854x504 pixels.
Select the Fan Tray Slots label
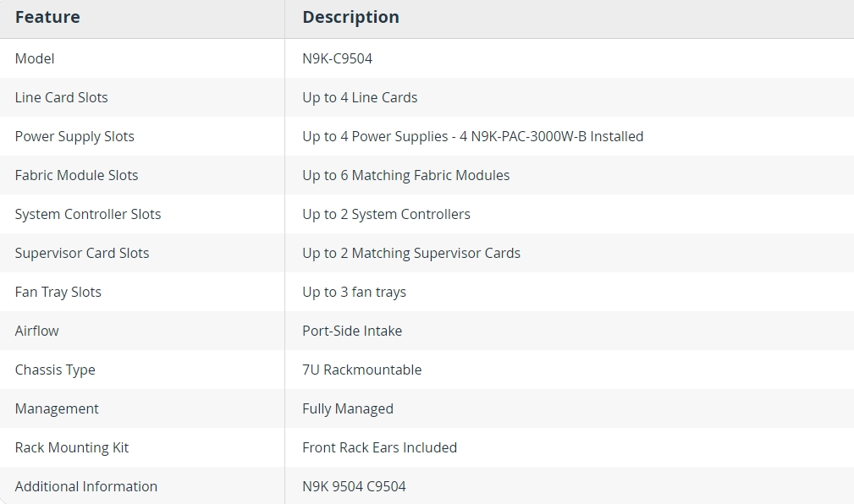tap(58, 292)
